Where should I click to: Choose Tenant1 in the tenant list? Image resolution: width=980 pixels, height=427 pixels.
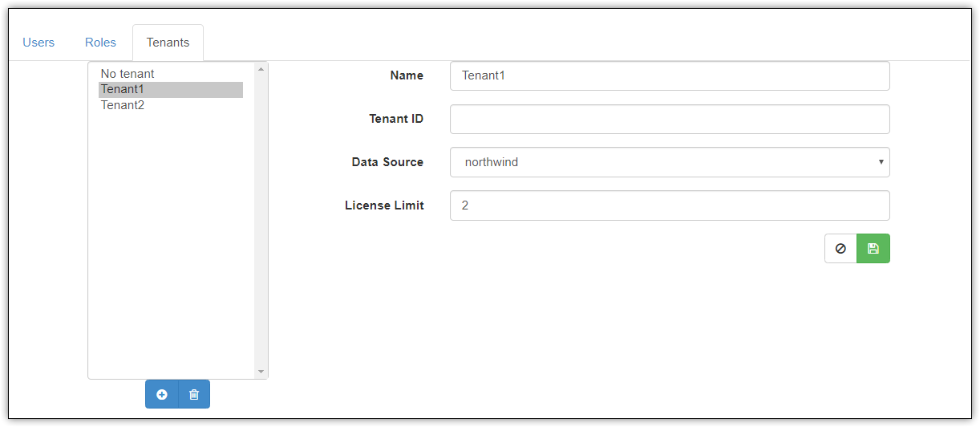coord(122,89)
